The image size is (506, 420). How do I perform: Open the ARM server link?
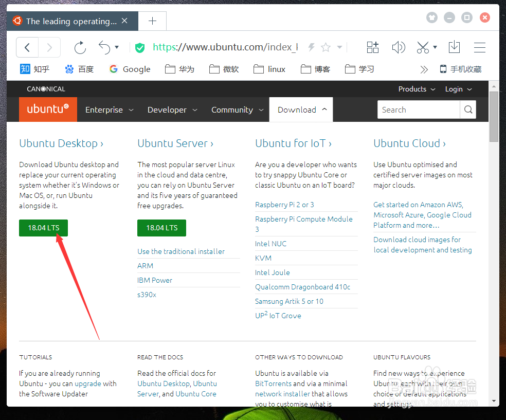coord(145,266)
